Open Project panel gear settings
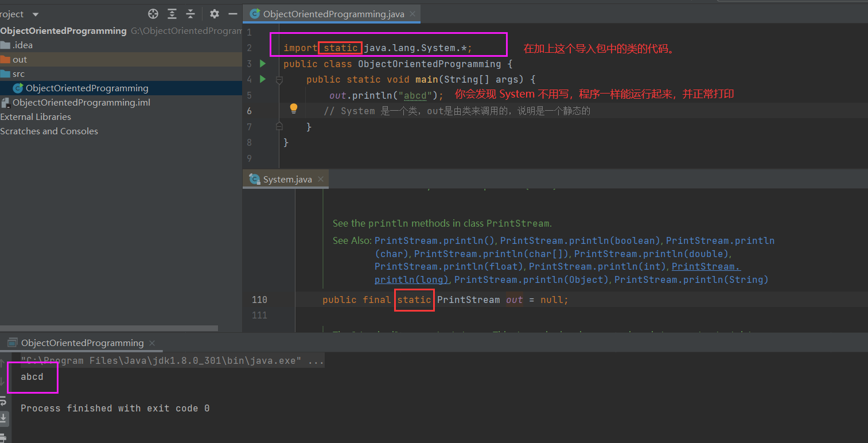 click(215, 14)
